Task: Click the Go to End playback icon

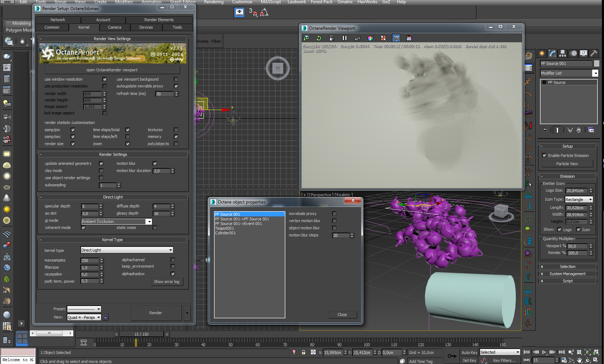Action: tap(562, 352)
